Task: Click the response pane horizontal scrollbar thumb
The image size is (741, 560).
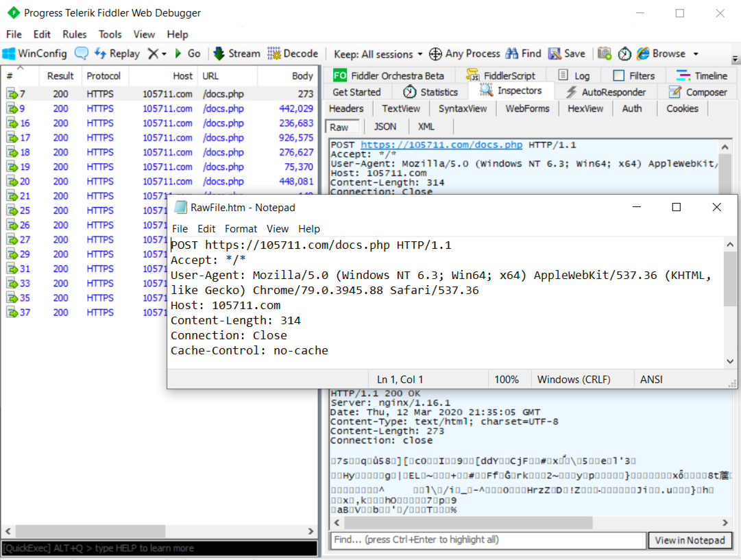Action: [x=468, y=523]
